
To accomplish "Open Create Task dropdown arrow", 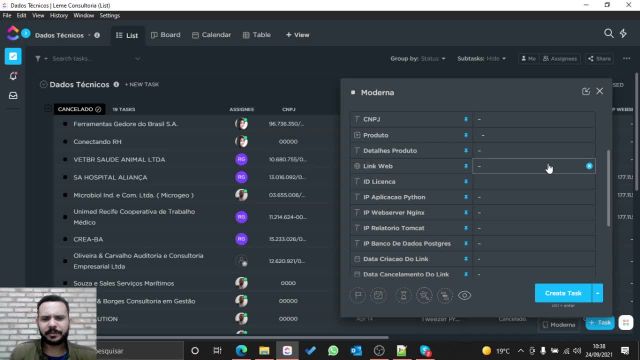I will coord(598,293).
